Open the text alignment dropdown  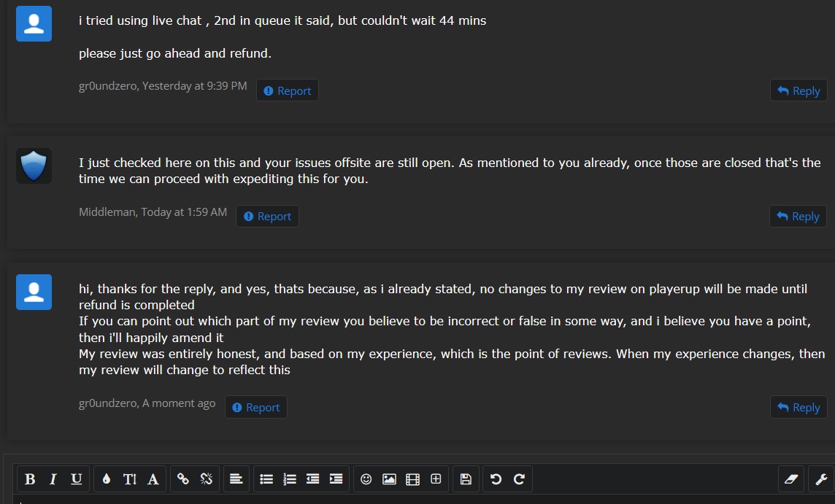point(236,479)
